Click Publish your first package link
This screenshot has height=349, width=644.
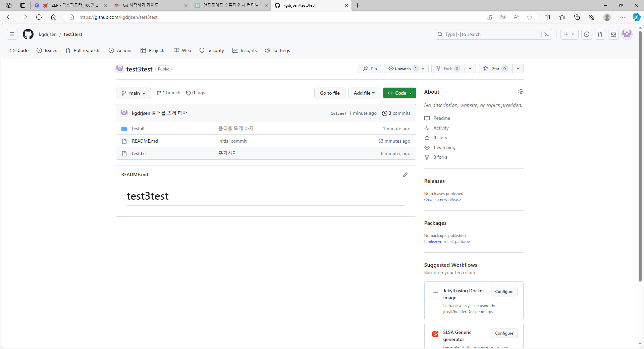pyautogui.click(x=447, y=242)
